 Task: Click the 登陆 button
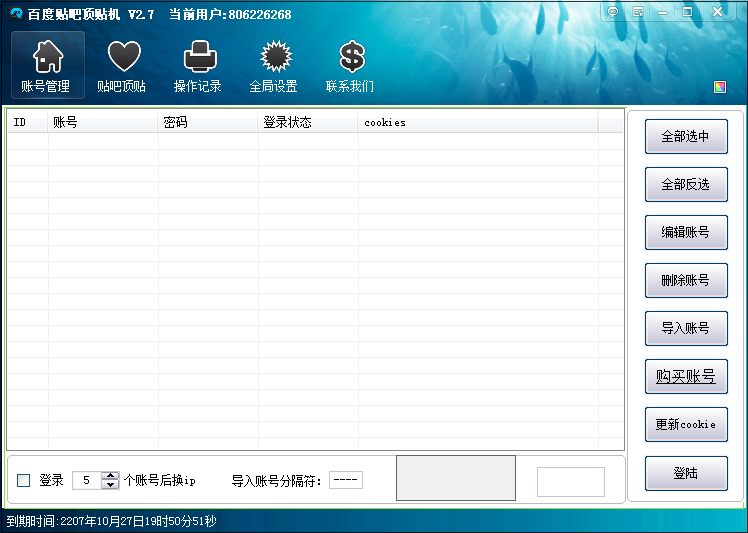click(x=686, y=473)
